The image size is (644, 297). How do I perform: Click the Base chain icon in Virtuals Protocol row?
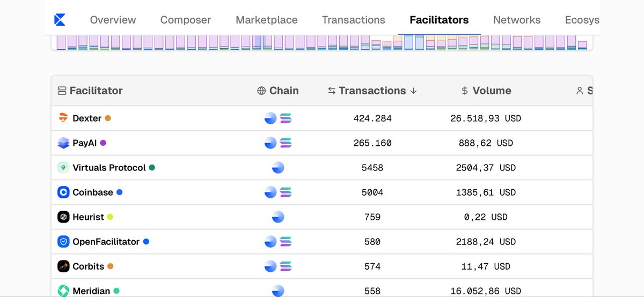point(278,168)
